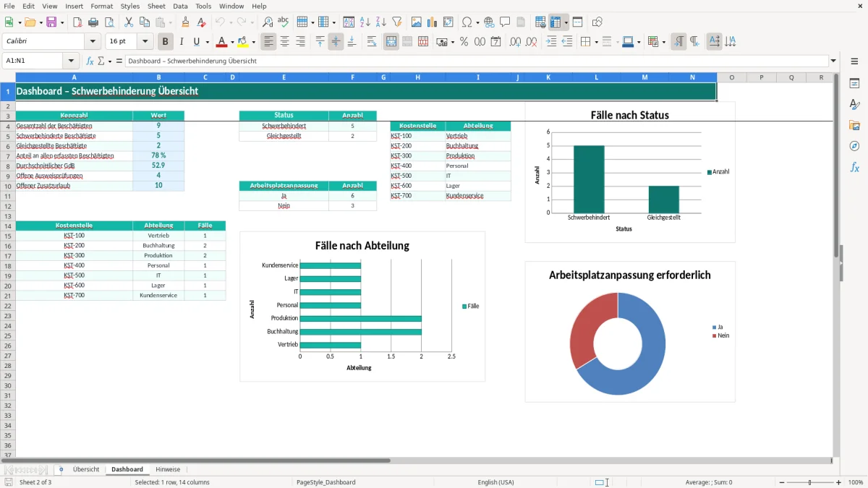868x488 pixels.
Task: Cut the selected cells
Action: pyautogui.click(x=128, y=22)
